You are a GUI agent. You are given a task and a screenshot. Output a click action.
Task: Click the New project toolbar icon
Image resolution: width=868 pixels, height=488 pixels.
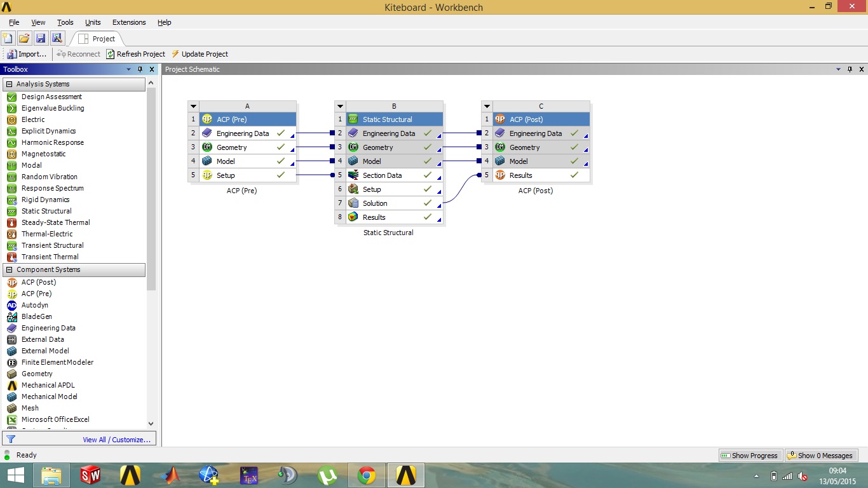pyautogui.click(x=8, y=38)
